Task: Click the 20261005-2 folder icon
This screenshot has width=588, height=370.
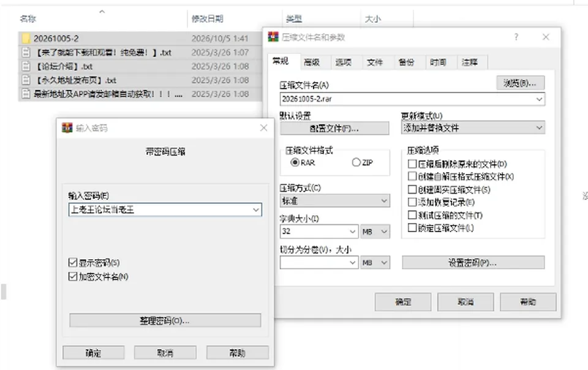Action: (26, 38)
